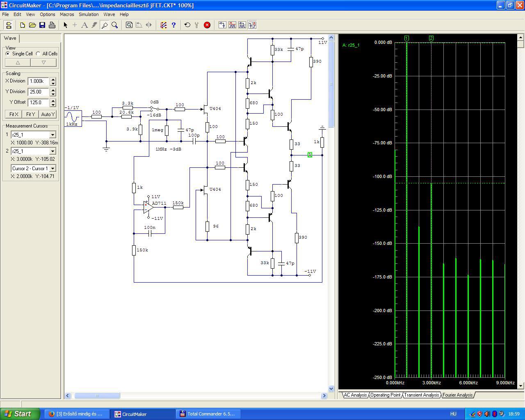Select the Probe tool in toolbar
This screenshot has height=420, width=525.
pos(105,25)
